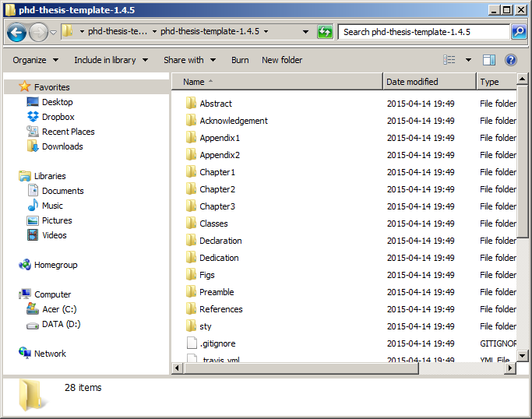Open the recent locations dropdown arrow
The height and width of the screenshot is (419, 532).
tap(54, 33)
